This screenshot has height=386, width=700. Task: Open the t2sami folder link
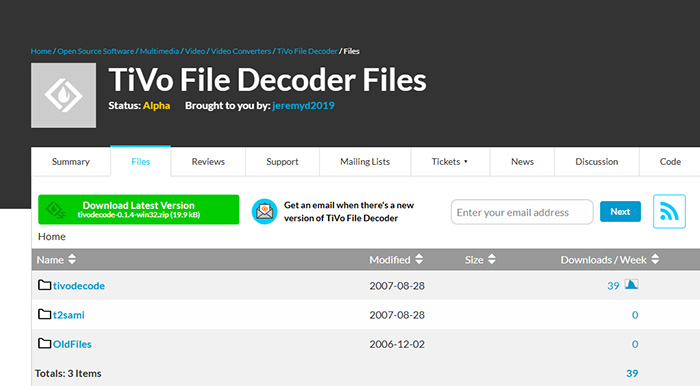[69, 315]
